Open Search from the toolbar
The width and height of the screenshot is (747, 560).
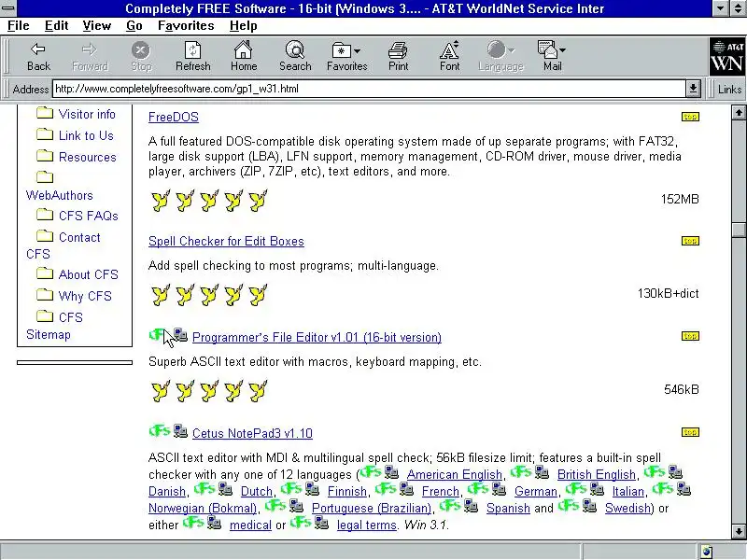click(x=295, y=56)
